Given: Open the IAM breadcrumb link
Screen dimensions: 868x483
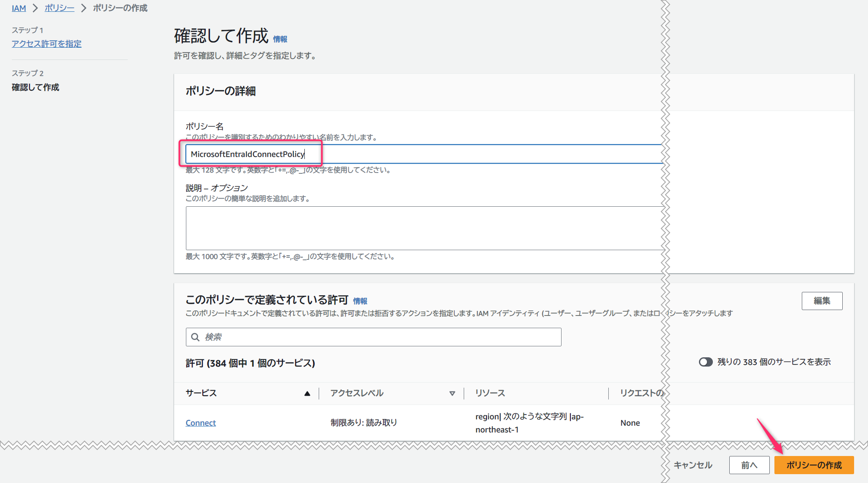Looking at the screenshot, I should (19, 8).
